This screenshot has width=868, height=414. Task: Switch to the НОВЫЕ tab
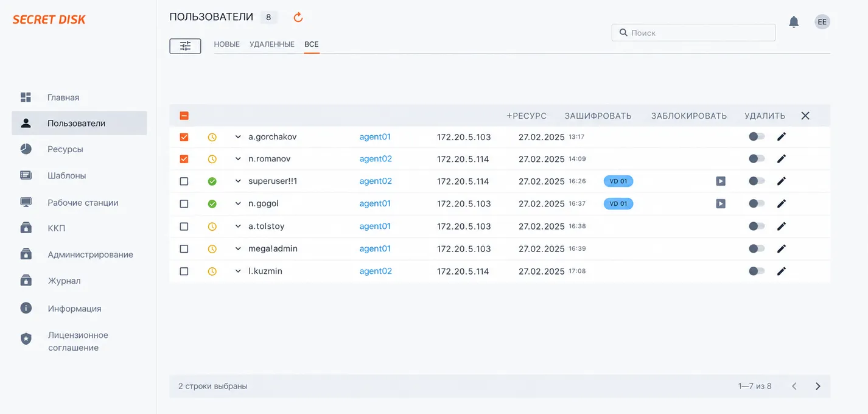tap(227, 44)
